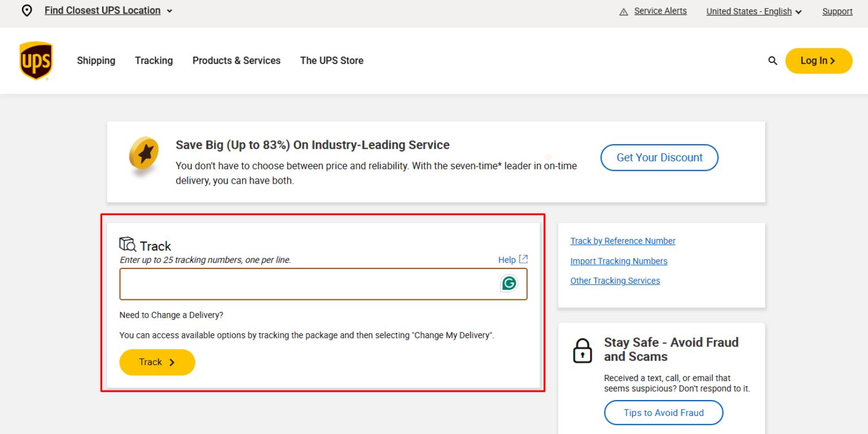868x434 pixels.
Task: Open the Help link above tracking field
Action: click(x=507, y=259)
